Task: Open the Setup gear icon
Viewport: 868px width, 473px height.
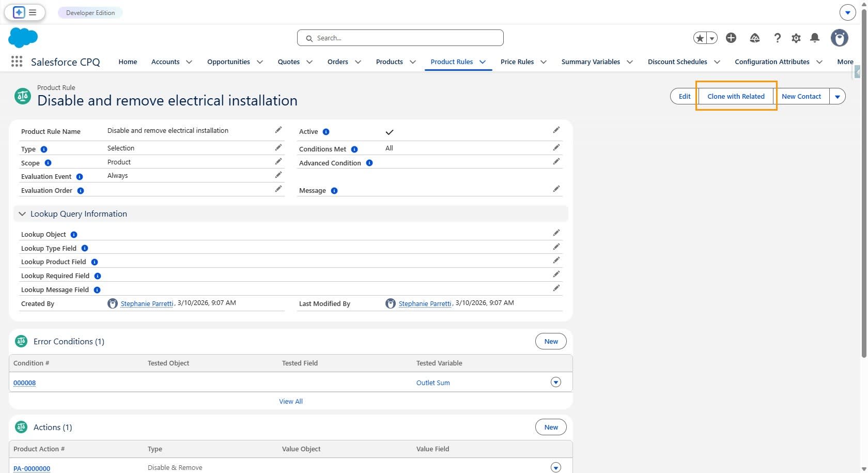Action: point(796,38)
